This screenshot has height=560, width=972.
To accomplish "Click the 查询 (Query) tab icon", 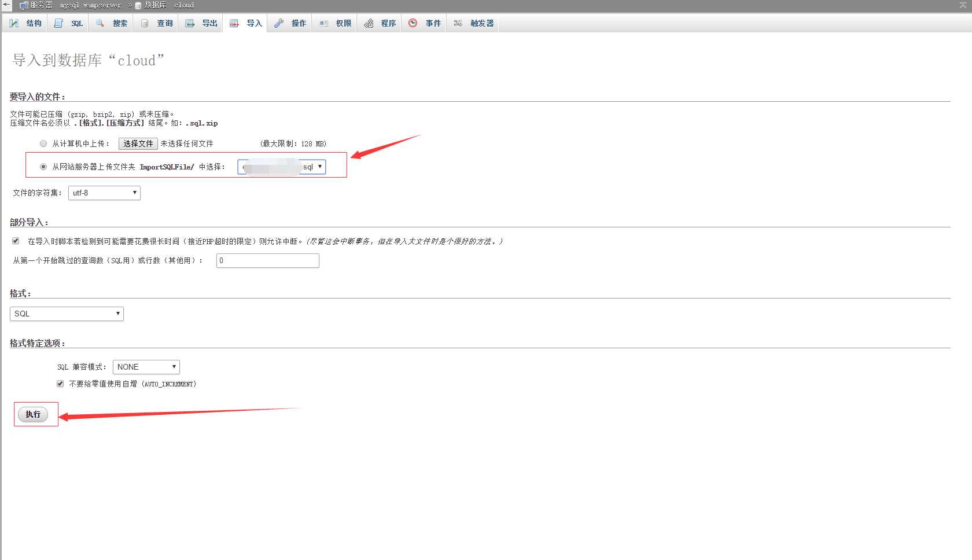I will [145, 23].
